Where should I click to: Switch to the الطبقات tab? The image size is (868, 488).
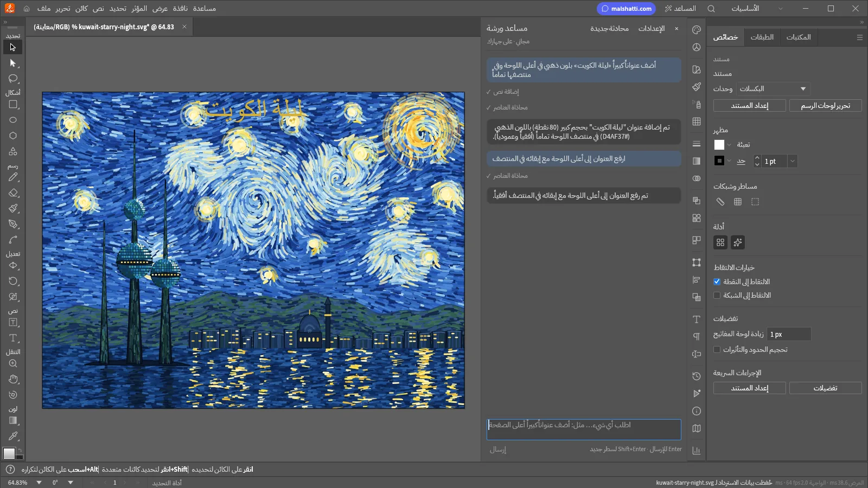(762, 37)
